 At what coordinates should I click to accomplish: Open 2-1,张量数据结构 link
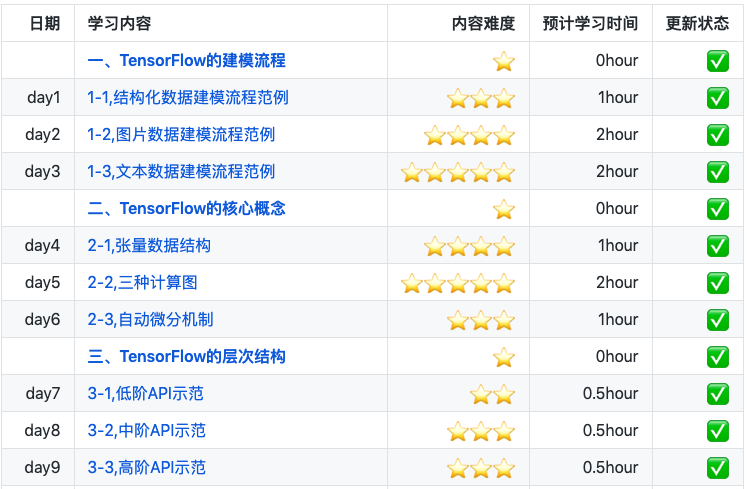coord(149,245)
